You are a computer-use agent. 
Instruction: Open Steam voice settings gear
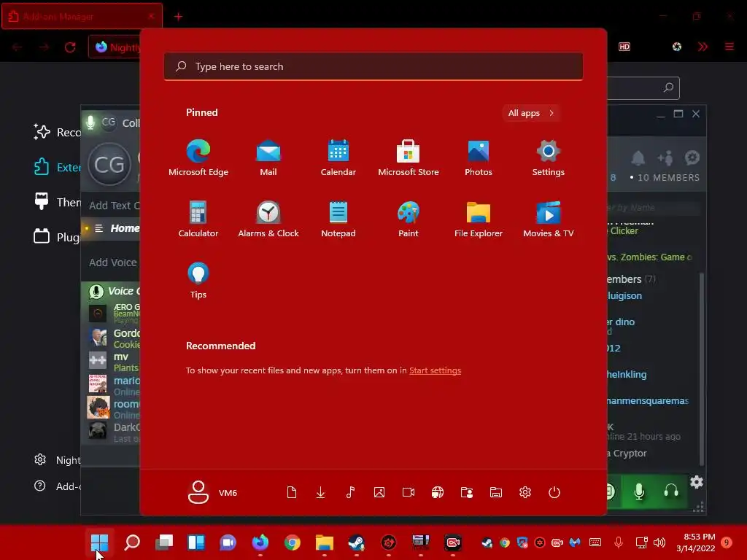point(697,482)
